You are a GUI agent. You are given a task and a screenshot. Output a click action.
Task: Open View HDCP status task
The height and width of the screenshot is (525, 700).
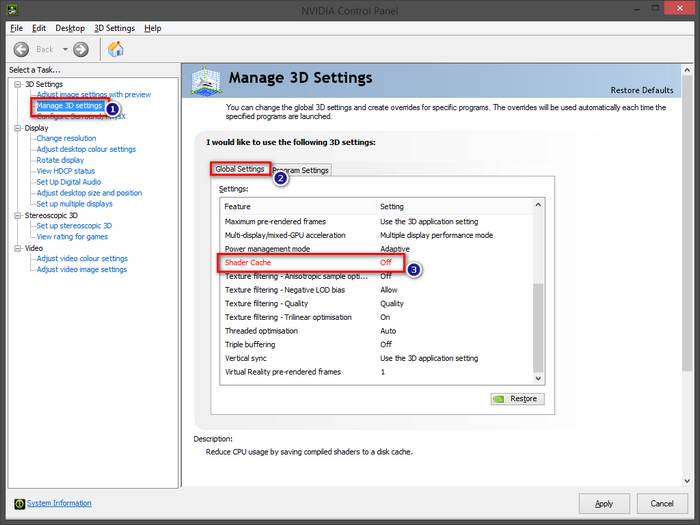pyautogui.click(x=66, y=171)
